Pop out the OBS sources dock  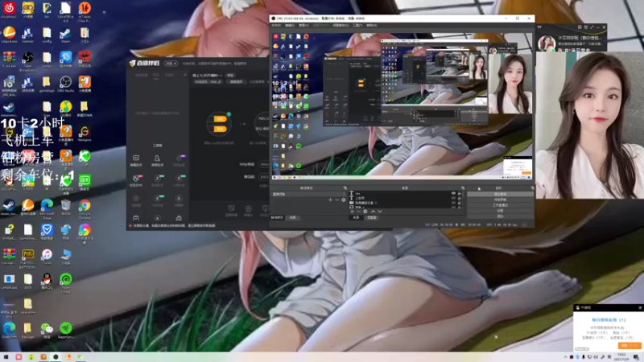pos(462,187)
